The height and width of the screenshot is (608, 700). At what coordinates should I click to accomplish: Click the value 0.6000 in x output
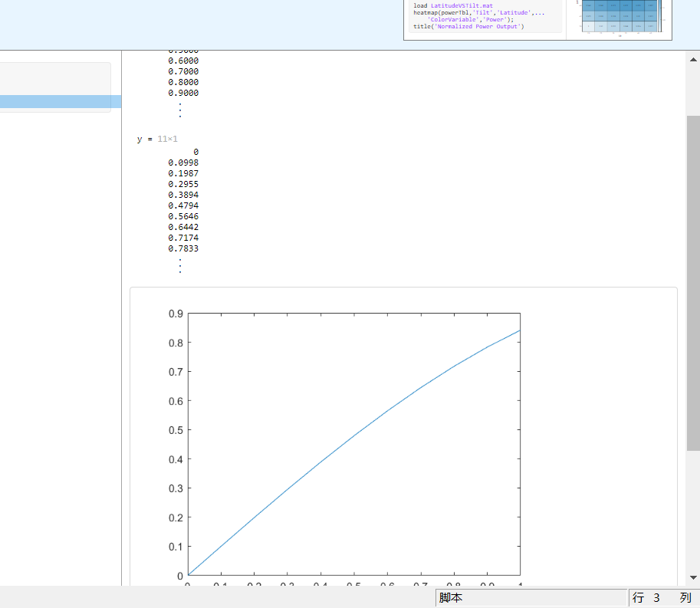[183, 61]
